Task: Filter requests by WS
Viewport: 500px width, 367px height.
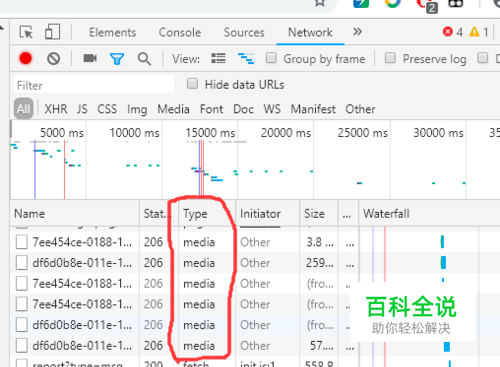Action: point(272,109)
